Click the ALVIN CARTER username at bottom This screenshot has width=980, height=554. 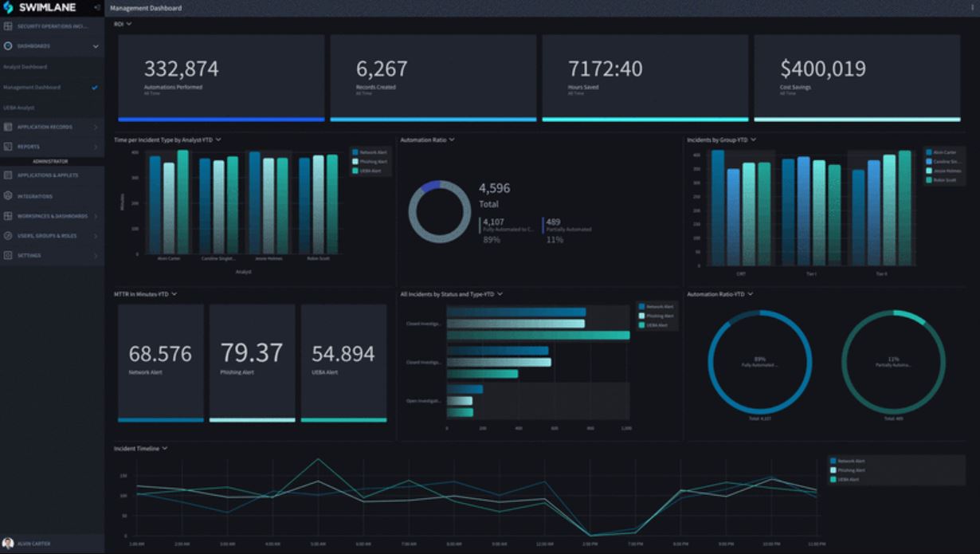point(34,544)
